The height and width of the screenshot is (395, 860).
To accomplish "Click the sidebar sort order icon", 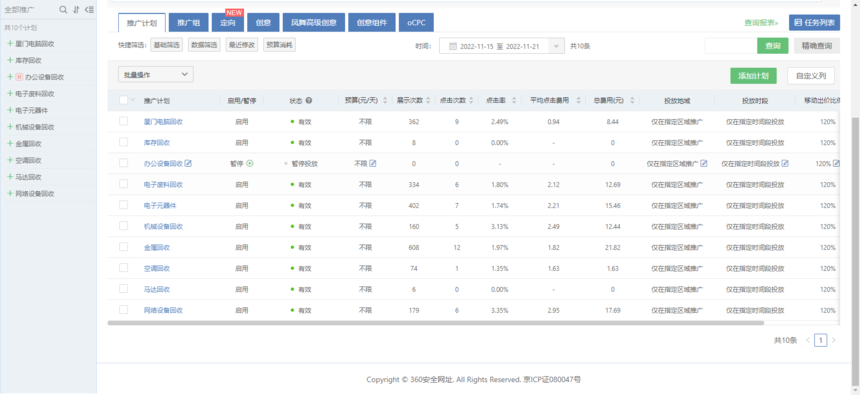I will click(x=76, y=10).
